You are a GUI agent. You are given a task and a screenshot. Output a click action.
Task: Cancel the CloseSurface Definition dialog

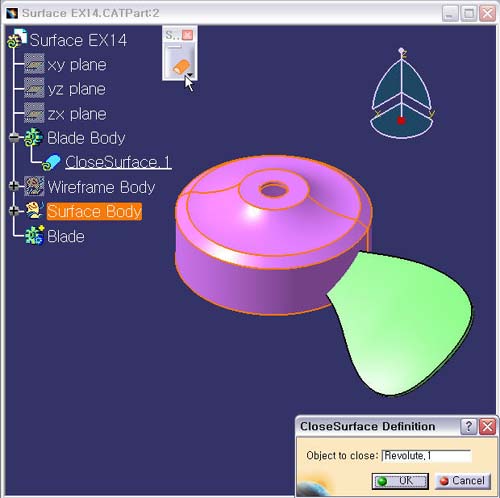coord(463,481)
